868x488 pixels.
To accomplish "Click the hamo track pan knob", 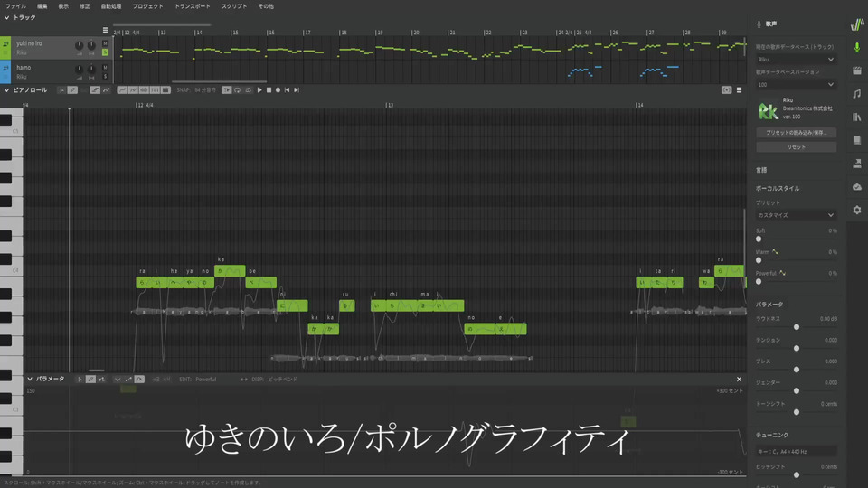I will click(91, 70).
